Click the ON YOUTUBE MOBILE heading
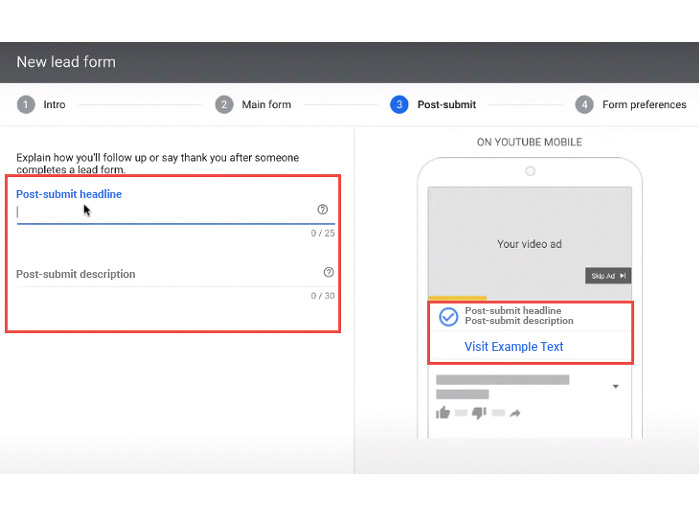 coord(529,142)
